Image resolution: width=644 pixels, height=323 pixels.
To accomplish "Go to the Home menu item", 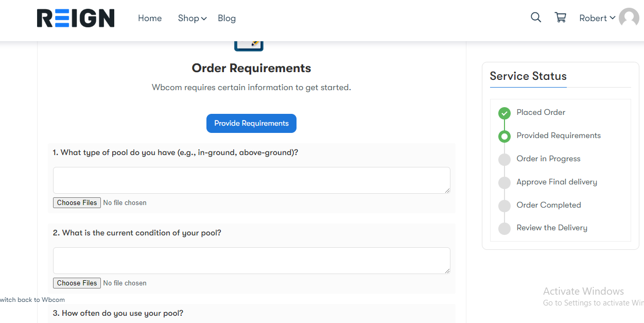I will point(150,18).
